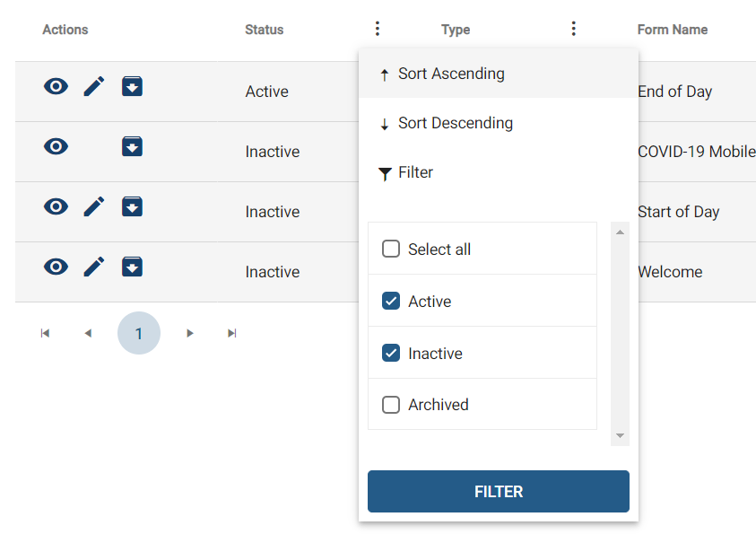756x543 pixels.
Task: Collapse the Filter section
Action: (499, 172)
